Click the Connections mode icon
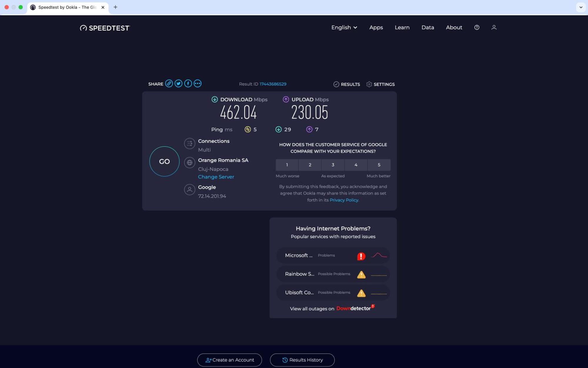The image size is (588, 368). click(x=190, y=144)
